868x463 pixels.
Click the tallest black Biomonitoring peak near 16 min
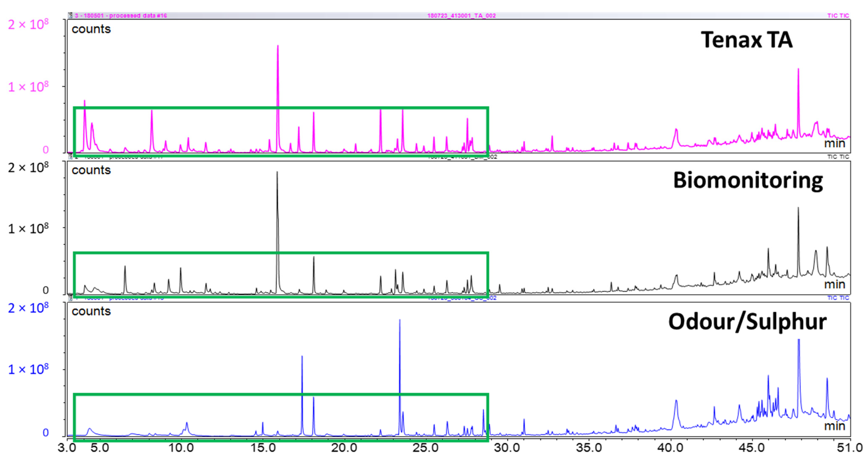point(277,233)
